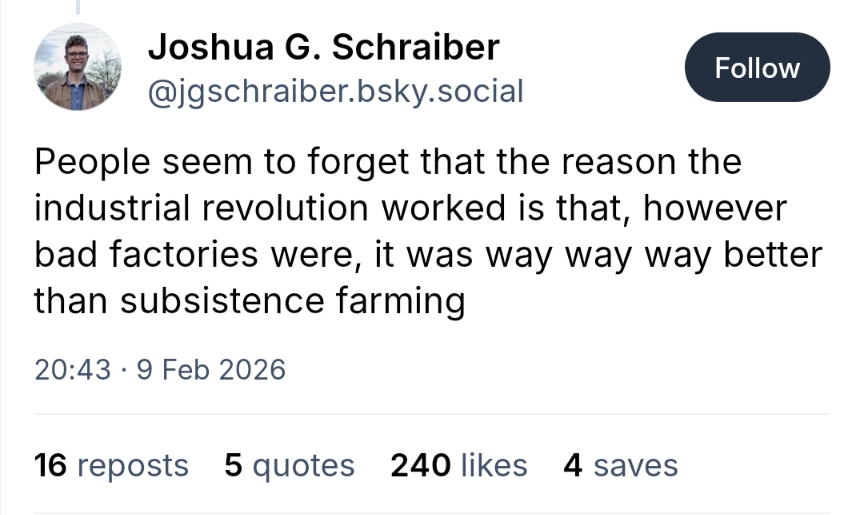Click the Follow button
This screenshot has height=515, width=864.
(757, 68)
